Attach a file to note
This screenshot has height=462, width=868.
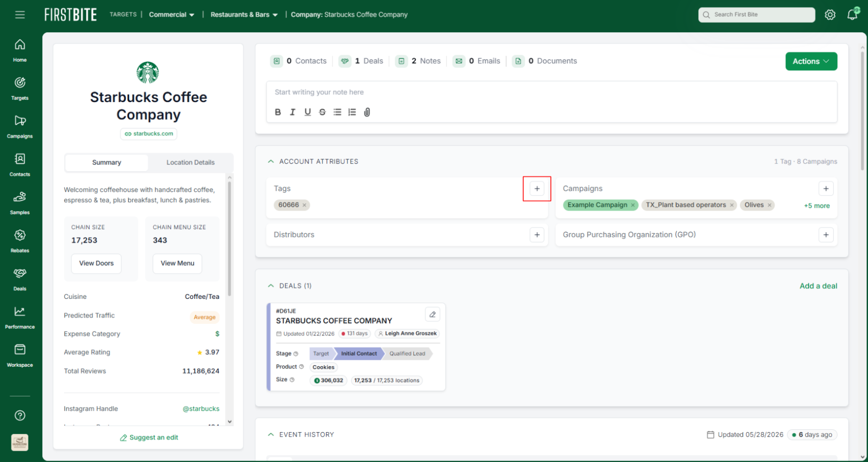(367, 112)
